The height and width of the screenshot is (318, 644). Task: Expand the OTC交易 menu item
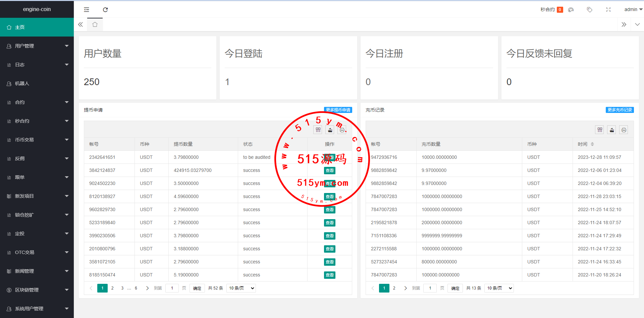[x=37, y=252]
